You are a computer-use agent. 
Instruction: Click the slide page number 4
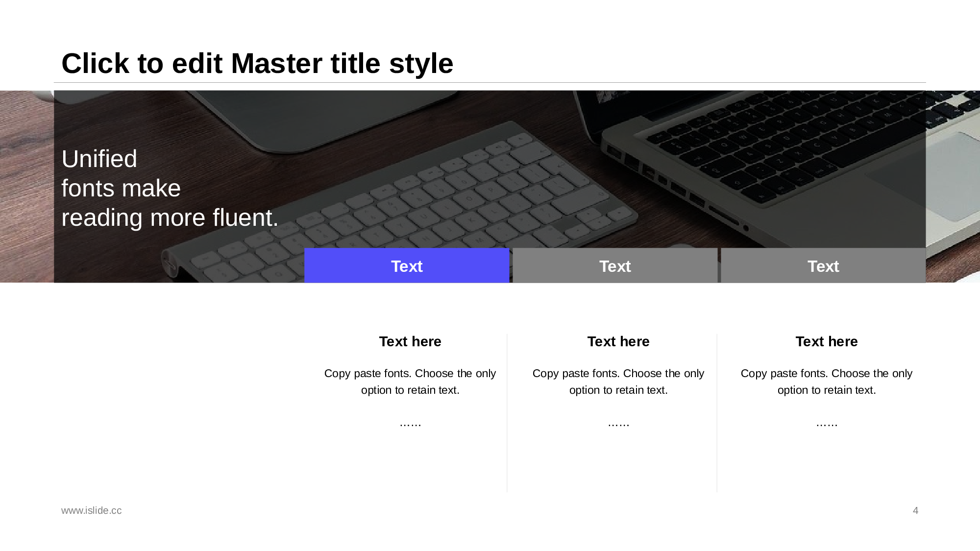click(x=915, y=510)
